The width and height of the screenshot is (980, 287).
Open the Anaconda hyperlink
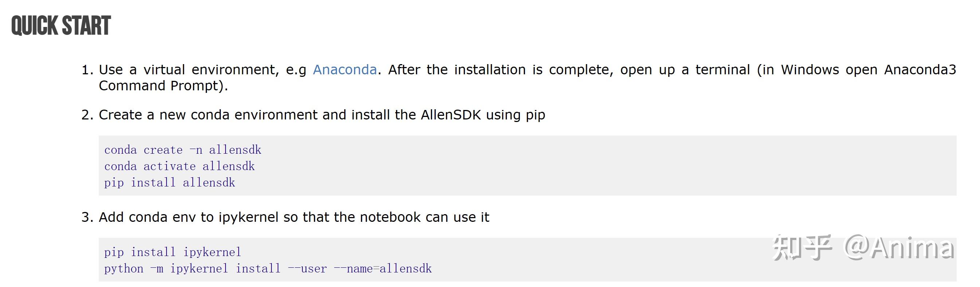tap(344, 70)
